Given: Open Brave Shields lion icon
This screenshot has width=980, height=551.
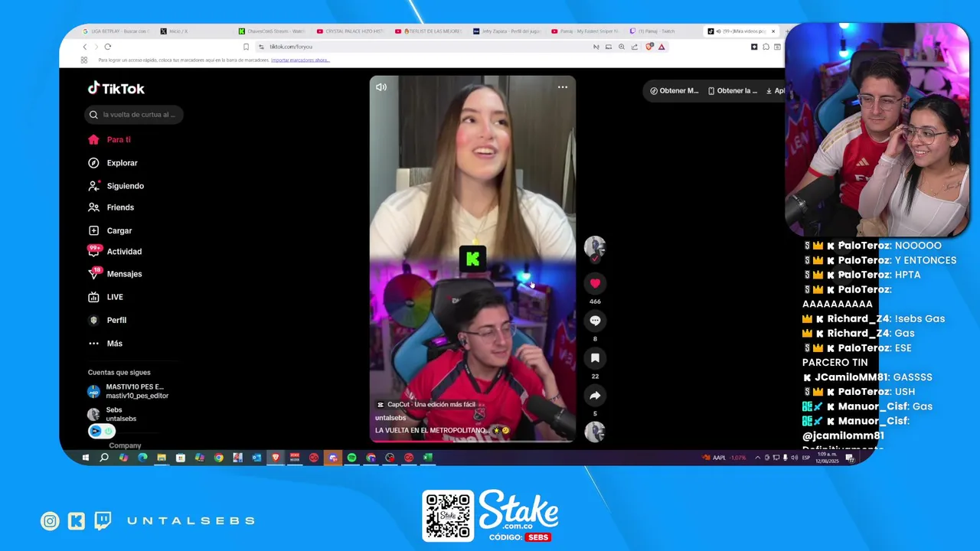Looking at the screenshot, I should [x=649, y=47].
